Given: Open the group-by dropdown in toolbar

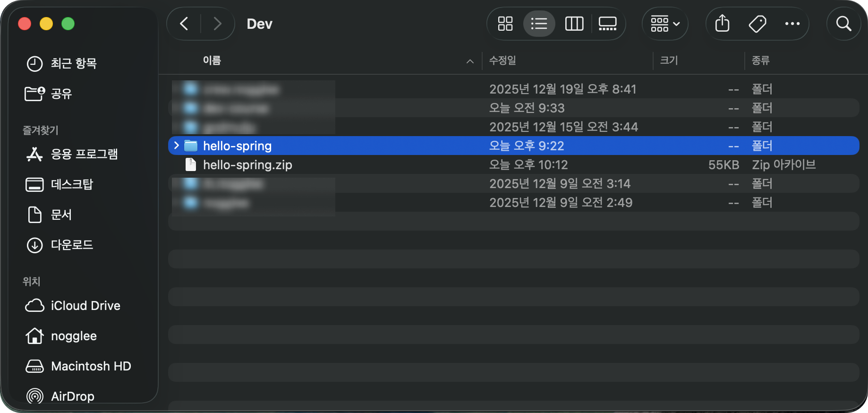Looking at the screenshot, I should pyautogui.click(x=664, y=24).
